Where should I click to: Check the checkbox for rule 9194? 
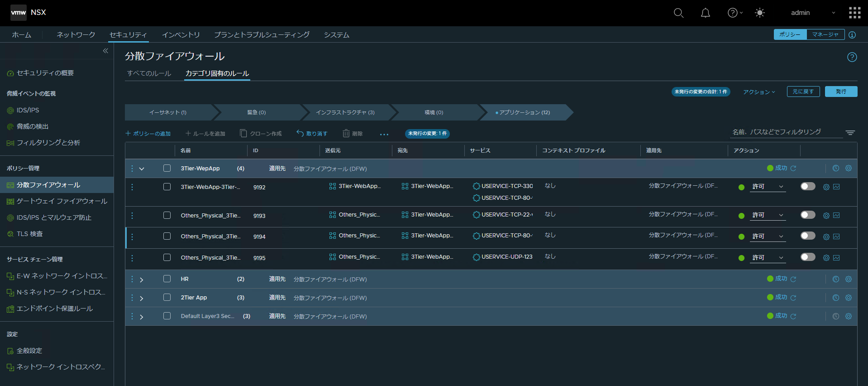[x=167, y=236]
